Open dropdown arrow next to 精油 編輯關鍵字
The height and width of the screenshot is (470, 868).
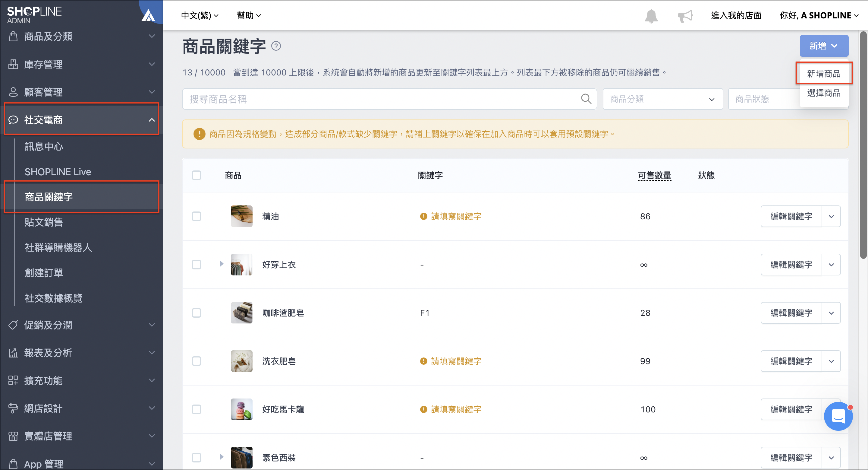tap(831, 216)
